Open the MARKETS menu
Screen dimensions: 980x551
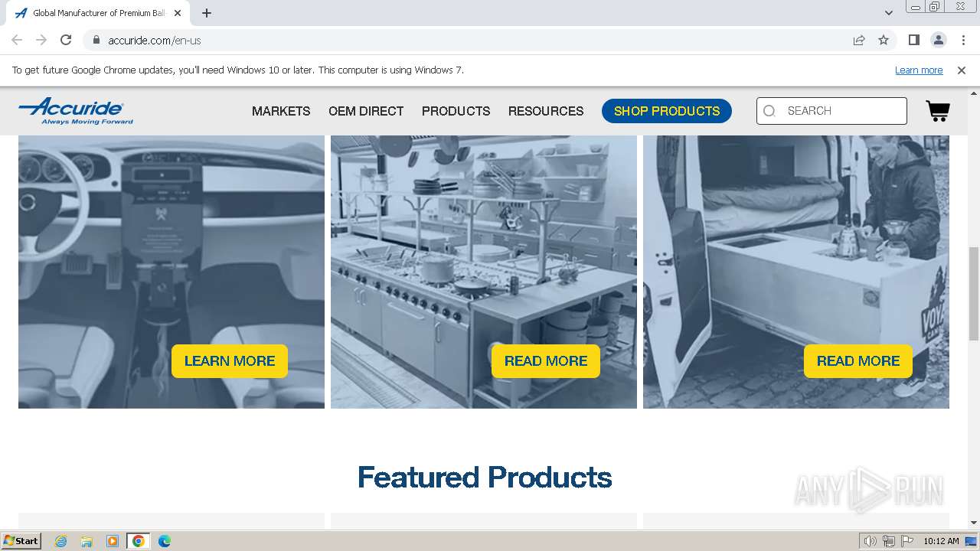point(281,111)
